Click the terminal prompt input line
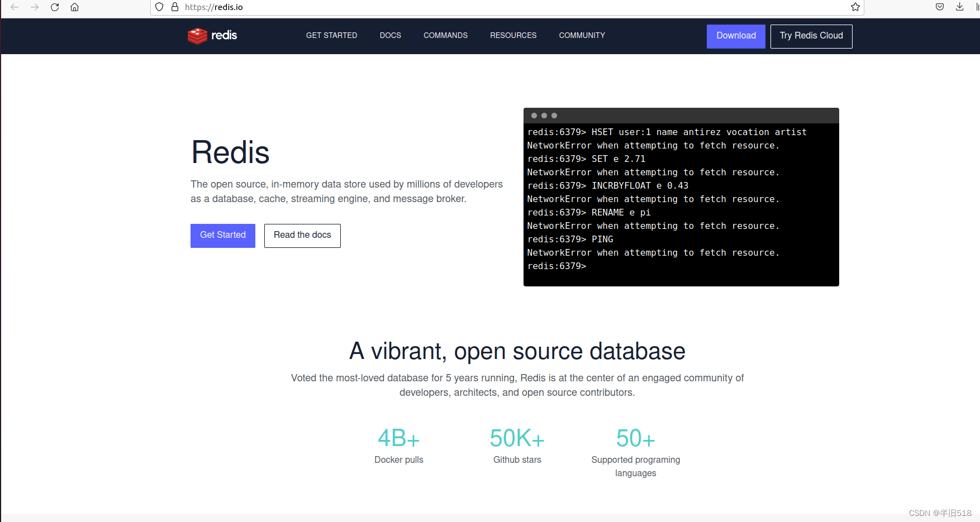This screenshot has height=522, width=980. click(557, 266)
